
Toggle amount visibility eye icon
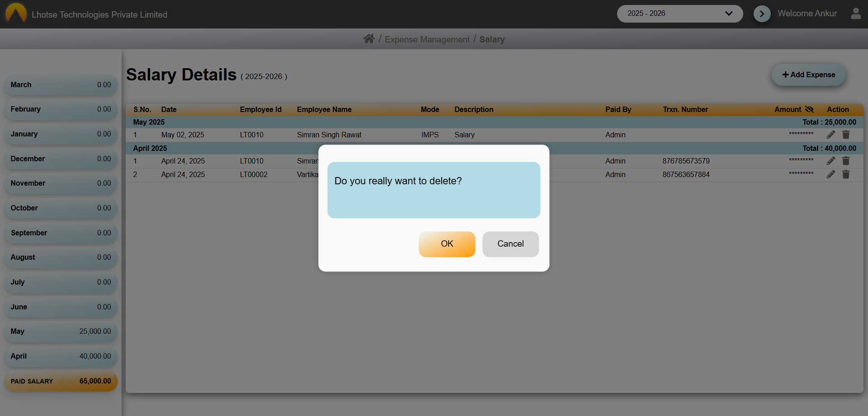point(809,109)
